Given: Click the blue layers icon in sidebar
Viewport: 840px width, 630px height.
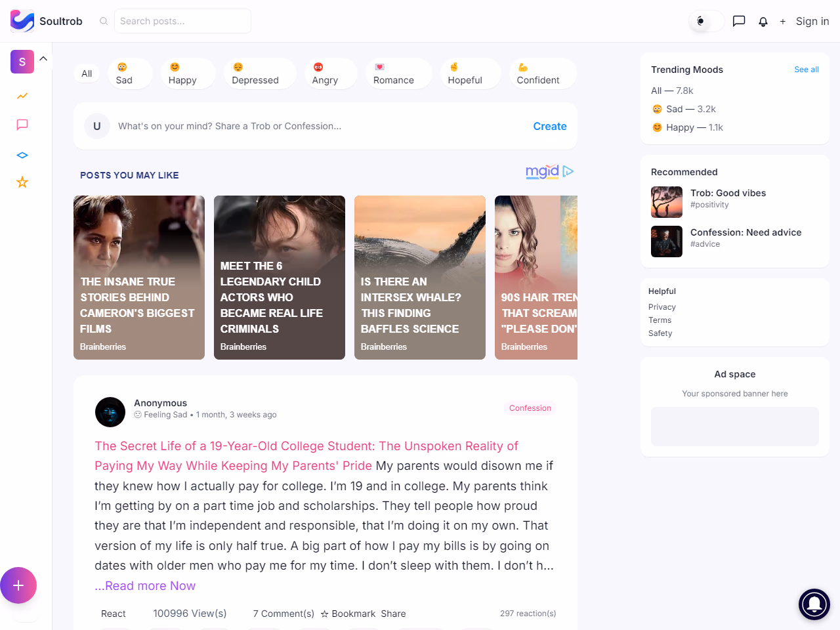Looking at the screenshot, I should (x=22, y=156).
